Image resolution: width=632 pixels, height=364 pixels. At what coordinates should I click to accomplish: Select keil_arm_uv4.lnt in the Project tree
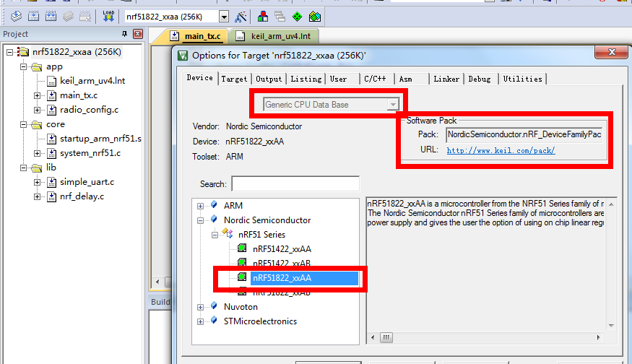coord(92,81)
